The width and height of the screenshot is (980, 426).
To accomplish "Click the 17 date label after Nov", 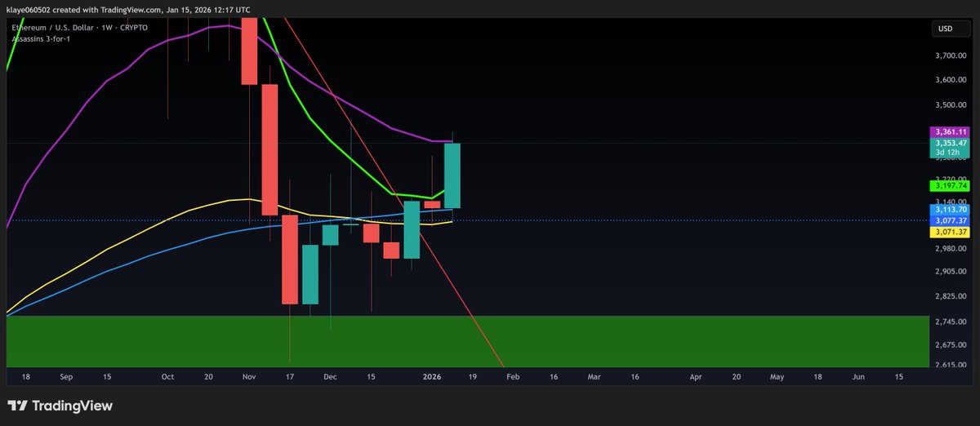I will pyautogui.click(x=290, y=377).
